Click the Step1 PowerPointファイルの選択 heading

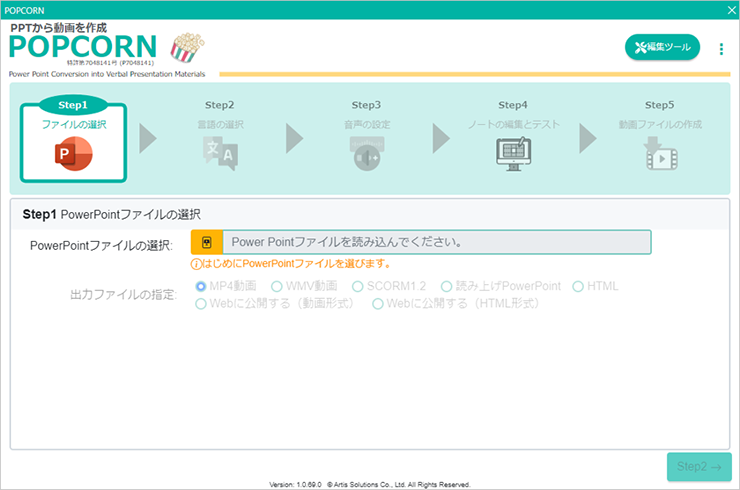[x=112, y=214]
